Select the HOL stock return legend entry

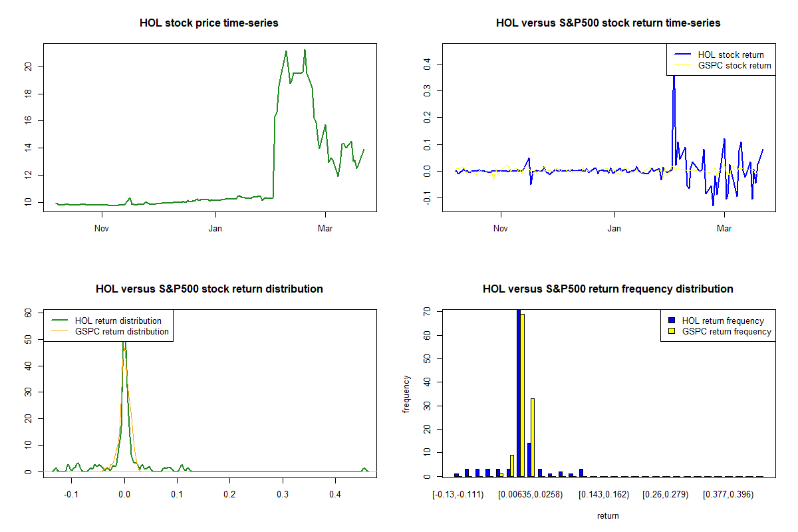point(730,55)
